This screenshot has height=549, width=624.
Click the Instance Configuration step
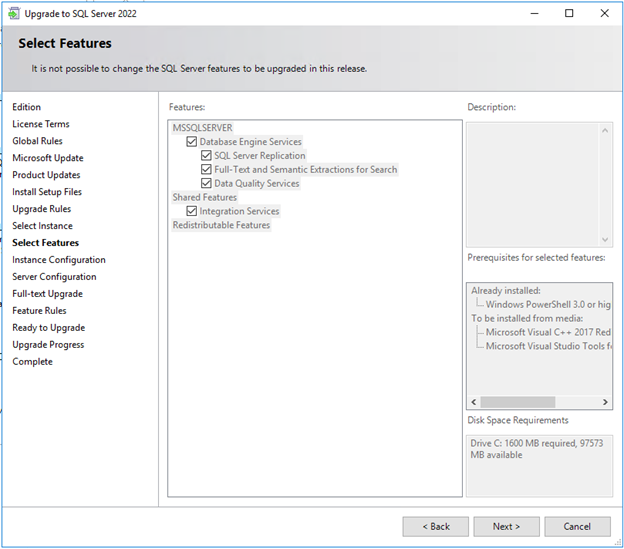(59, 260)
